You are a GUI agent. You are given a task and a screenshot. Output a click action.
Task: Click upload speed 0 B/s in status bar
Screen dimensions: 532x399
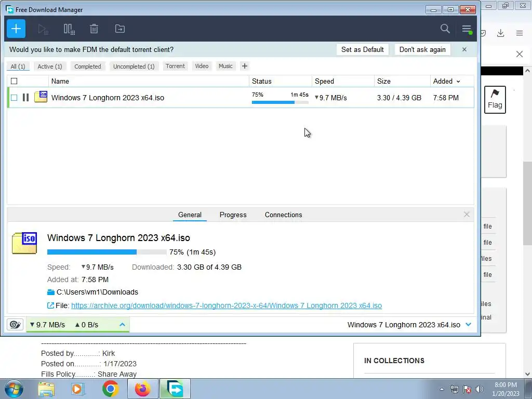pos(87,325)
